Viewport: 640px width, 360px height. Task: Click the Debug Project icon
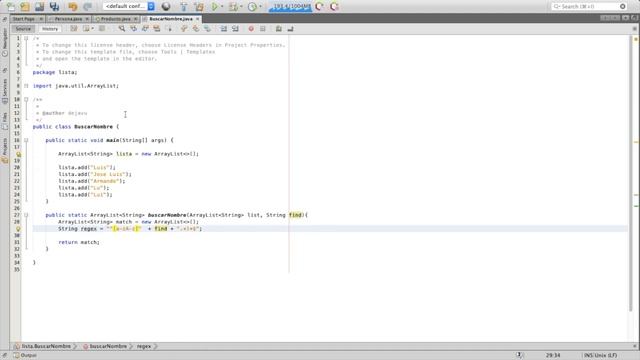point(233,7)
